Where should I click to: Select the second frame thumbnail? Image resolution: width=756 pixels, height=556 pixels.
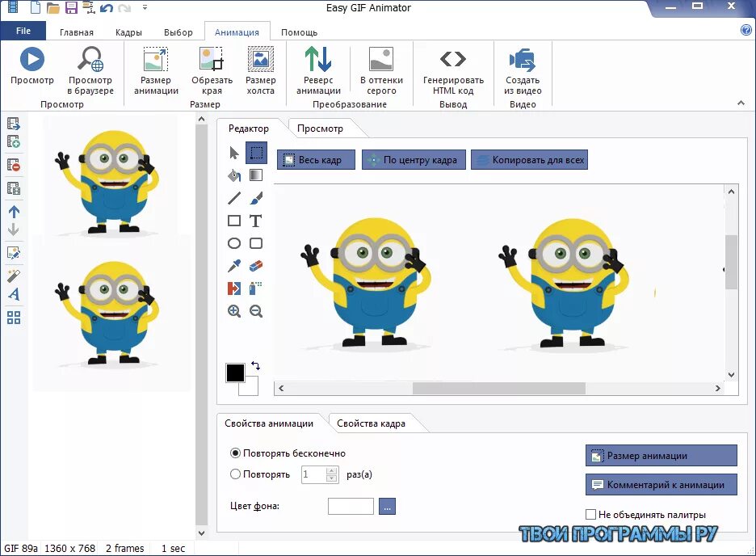click(111, 313)
